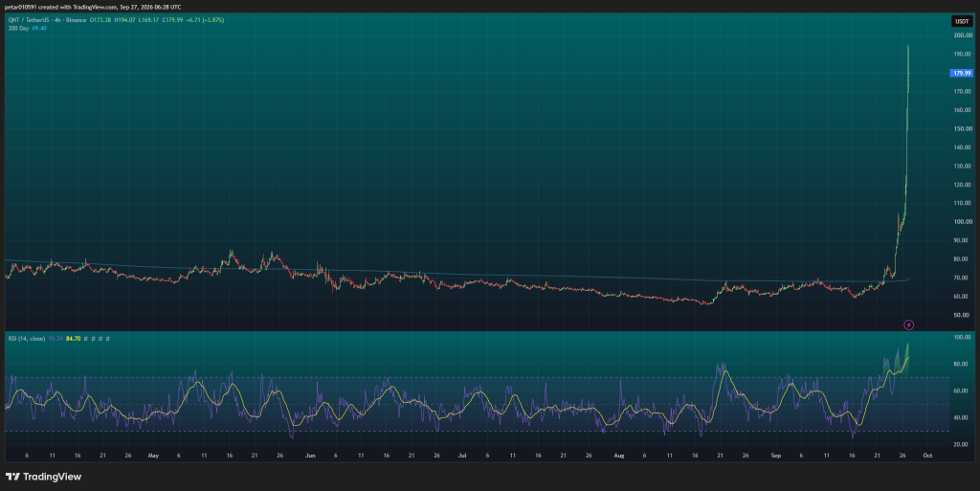Screen dimensions: 980x491
Task: Select the current price label 179.99
Action: tap(961, 73)
